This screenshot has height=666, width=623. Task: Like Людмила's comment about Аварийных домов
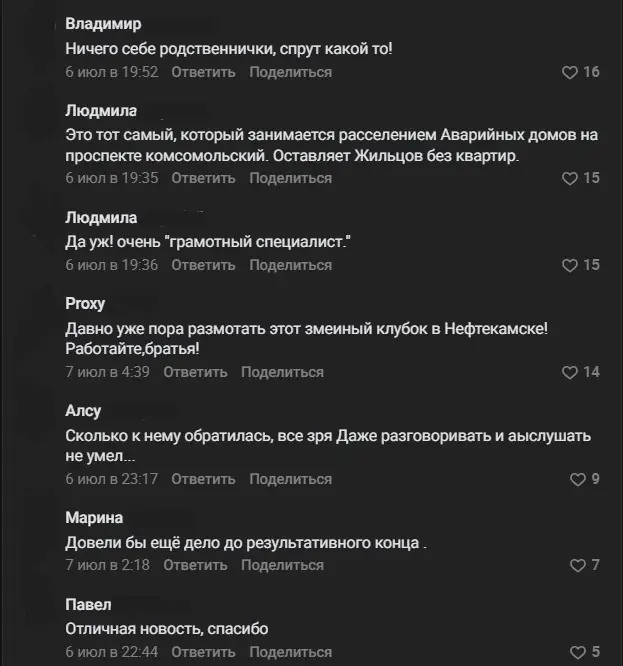pyautogui.click(x=569, y=178)
